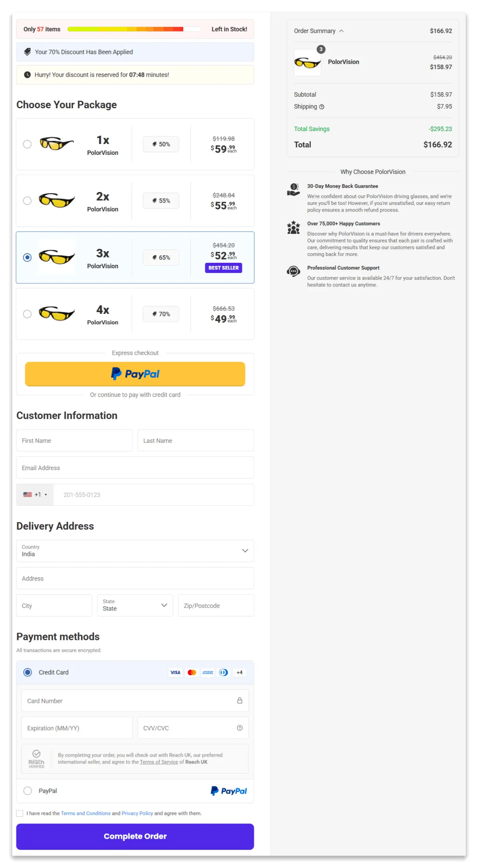This screenshot has height=868, width=478.
Task: Select the 1x PolorVision package
Action: [27, 144]
